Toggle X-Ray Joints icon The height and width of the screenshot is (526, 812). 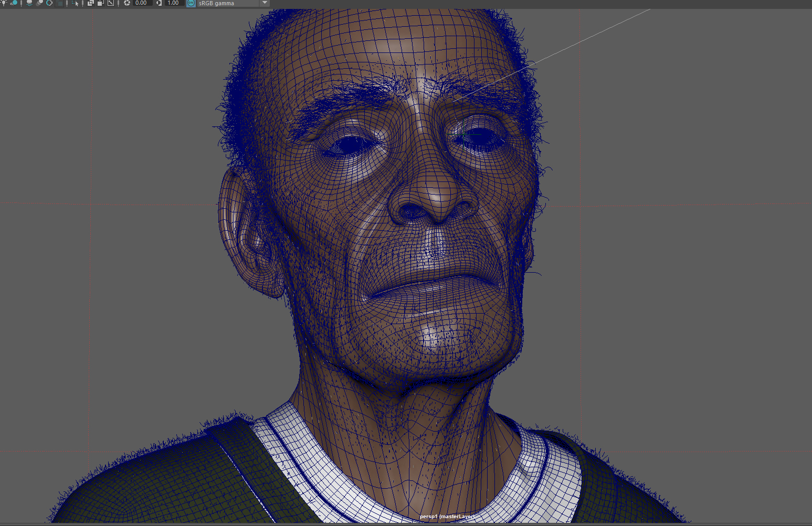(111, 3)
